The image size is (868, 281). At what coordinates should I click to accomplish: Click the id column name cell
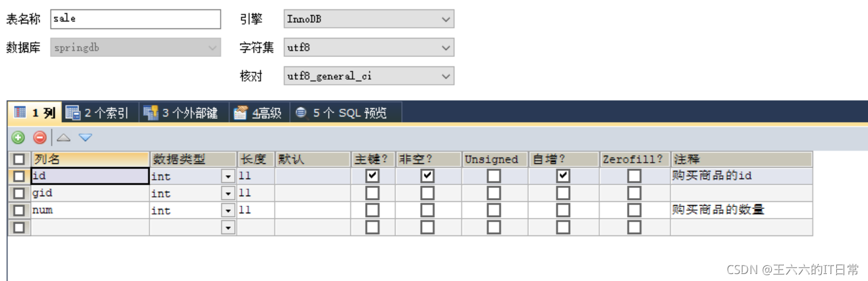(x=90, y=176)
